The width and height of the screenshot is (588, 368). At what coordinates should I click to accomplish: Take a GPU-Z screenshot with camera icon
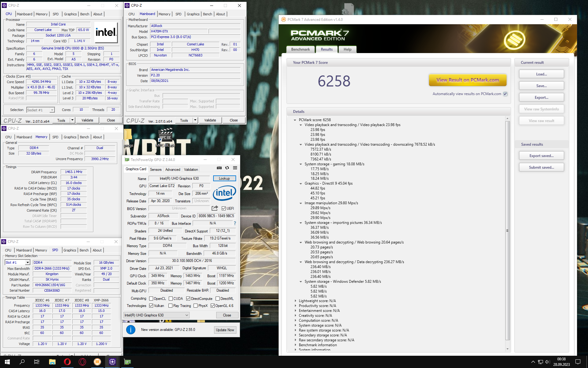(219, 168)
